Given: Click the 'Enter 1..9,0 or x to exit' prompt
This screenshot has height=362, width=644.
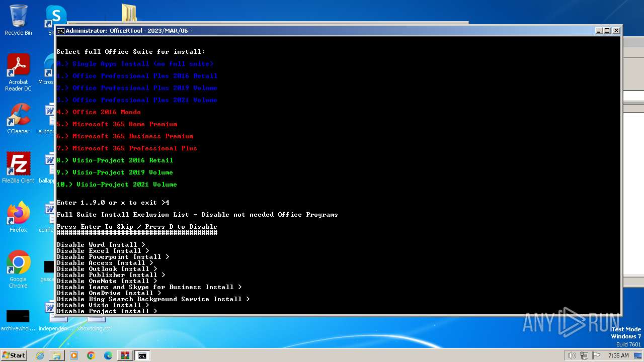Looking at the screenshot, I should 113,203.
